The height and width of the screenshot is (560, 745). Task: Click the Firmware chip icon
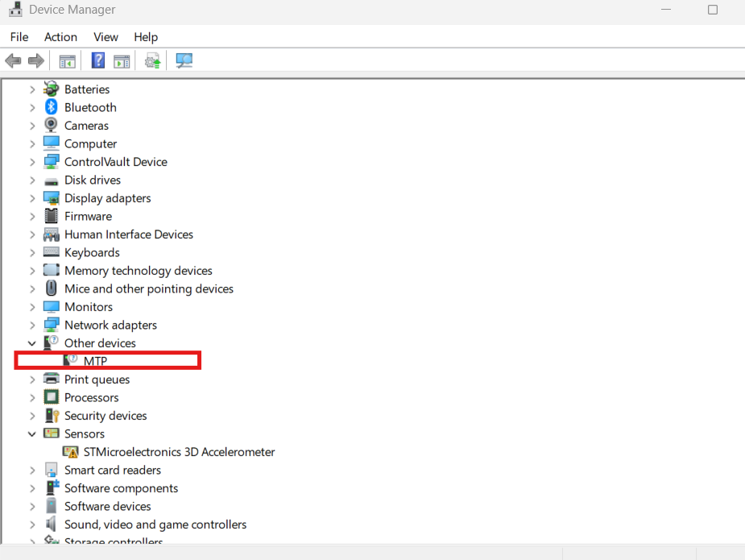(51, 216)
